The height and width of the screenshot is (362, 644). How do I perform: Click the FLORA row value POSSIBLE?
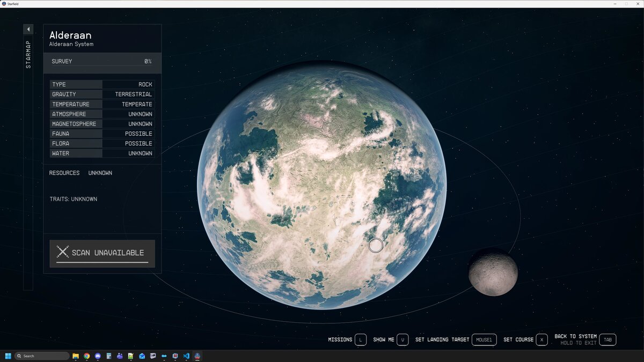(138, 144)
